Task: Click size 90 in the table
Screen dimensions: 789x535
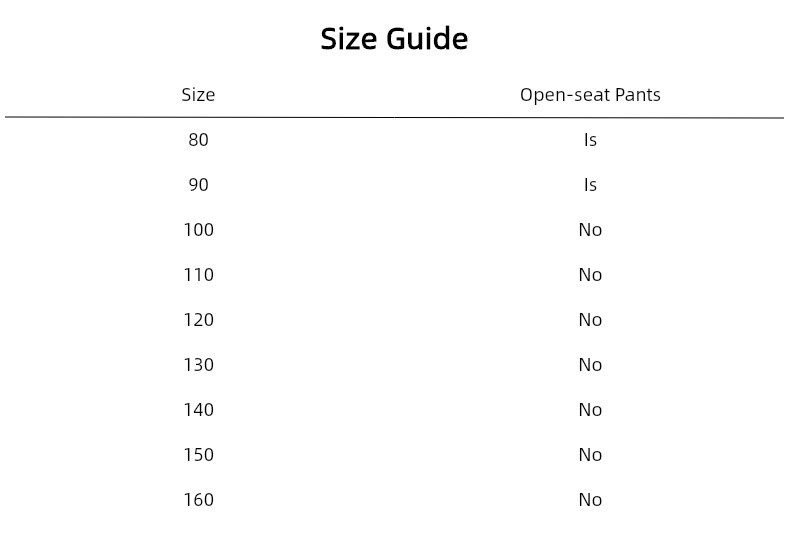Action: click(x=198, y=185)
